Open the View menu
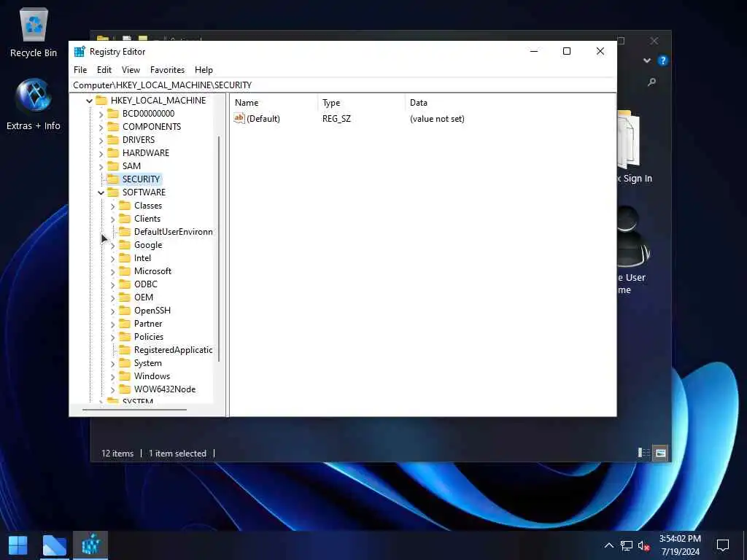The width and height of the screenshot is (747, 560). tap(131, 70)
